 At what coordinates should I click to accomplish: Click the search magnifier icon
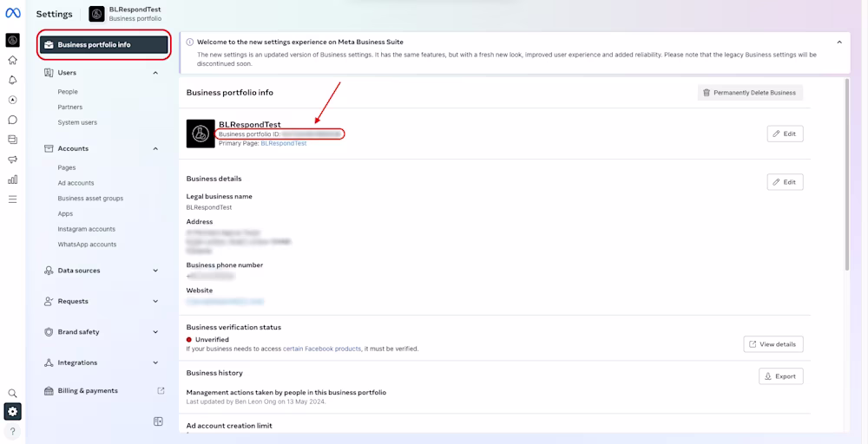click(x=12, y=393)
